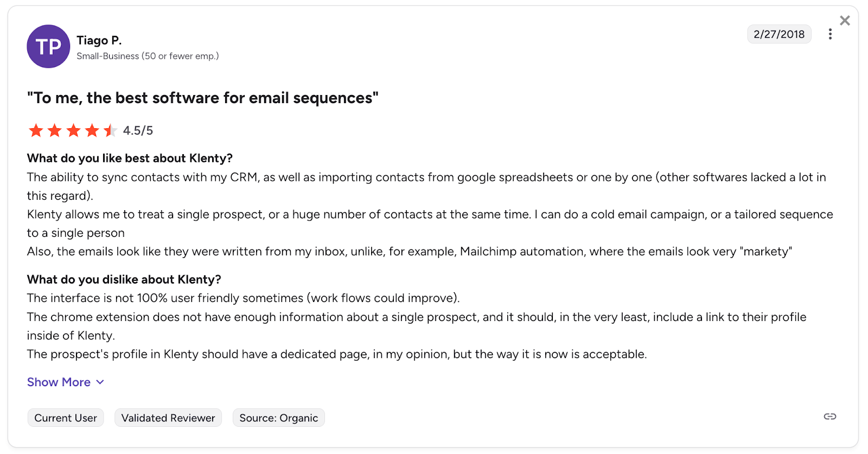Select the Validated Reviewer tag
The width and height of the screenshot is (868, 454).
click(x=168, y=418)
